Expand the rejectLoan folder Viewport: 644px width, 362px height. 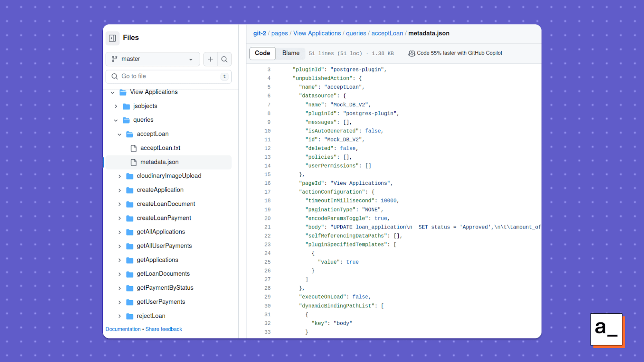(119, 316)
